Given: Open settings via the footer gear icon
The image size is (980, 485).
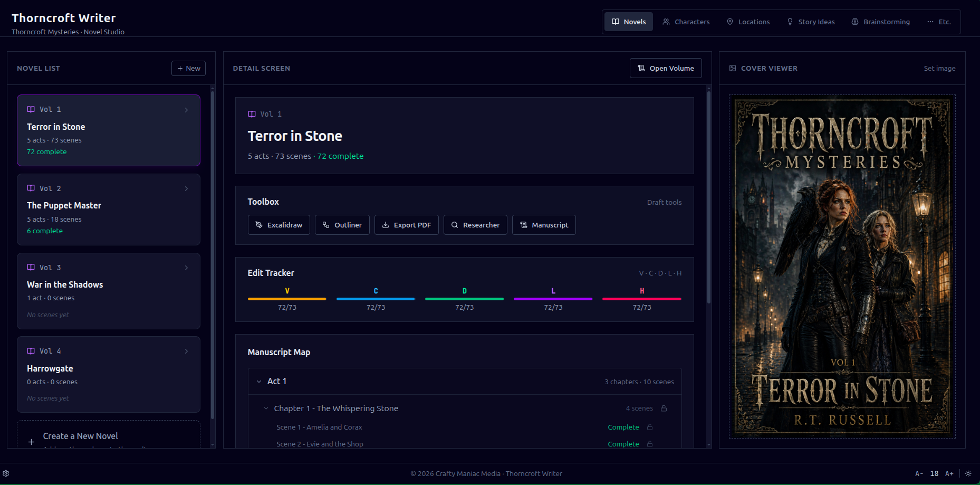Looking at the screenshot, I should point(6,473).
